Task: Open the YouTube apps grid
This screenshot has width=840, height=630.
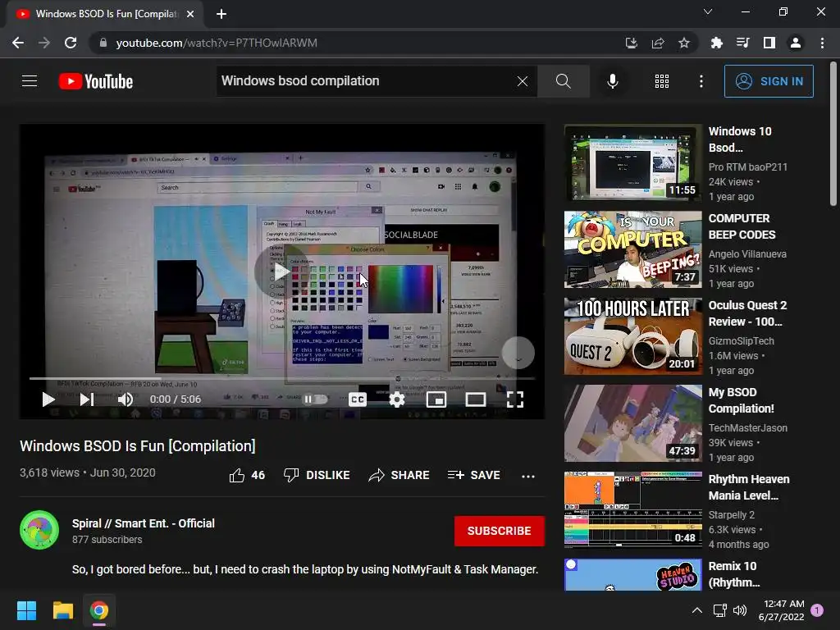Action: pyautogui.click(x=662, y=81)
